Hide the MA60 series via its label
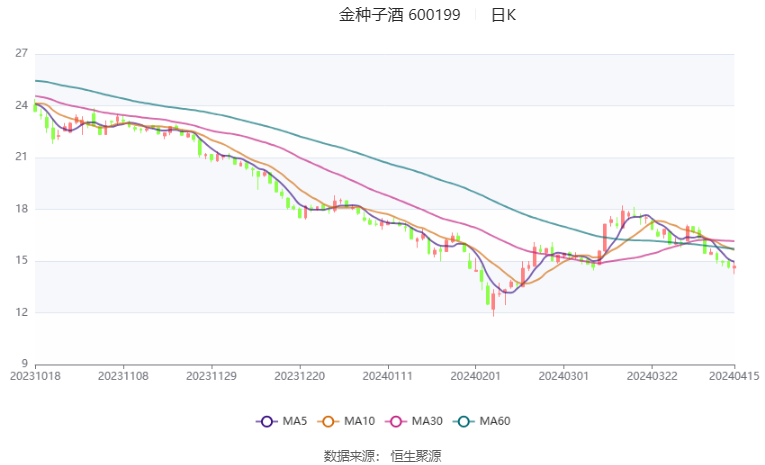The width and height of the screenshot is (765, 465). (x=495, y=421)
